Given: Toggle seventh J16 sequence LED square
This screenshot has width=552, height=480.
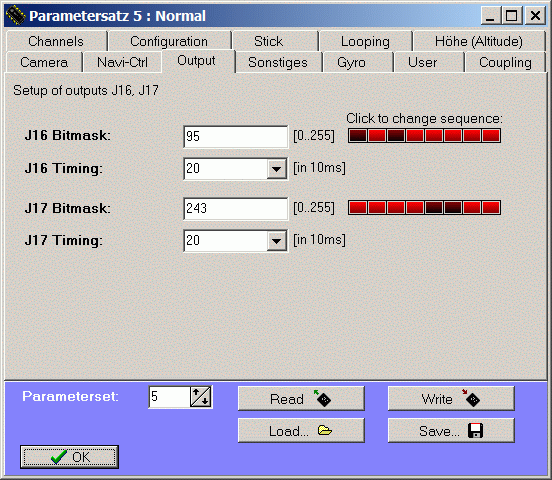Looking at the screenshot, I should click(x=472, y=136).
